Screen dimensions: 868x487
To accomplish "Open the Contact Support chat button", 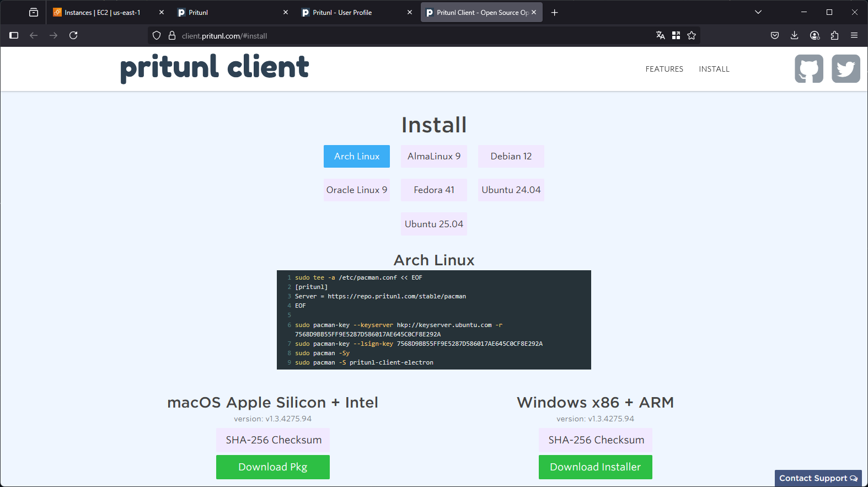I will click(818, 478).
